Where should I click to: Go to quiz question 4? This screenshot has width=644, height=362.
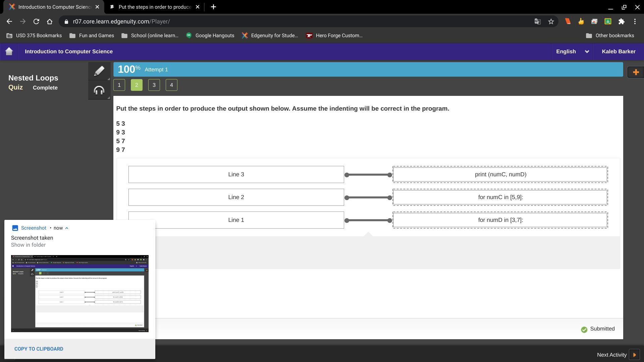pos(171,85)
